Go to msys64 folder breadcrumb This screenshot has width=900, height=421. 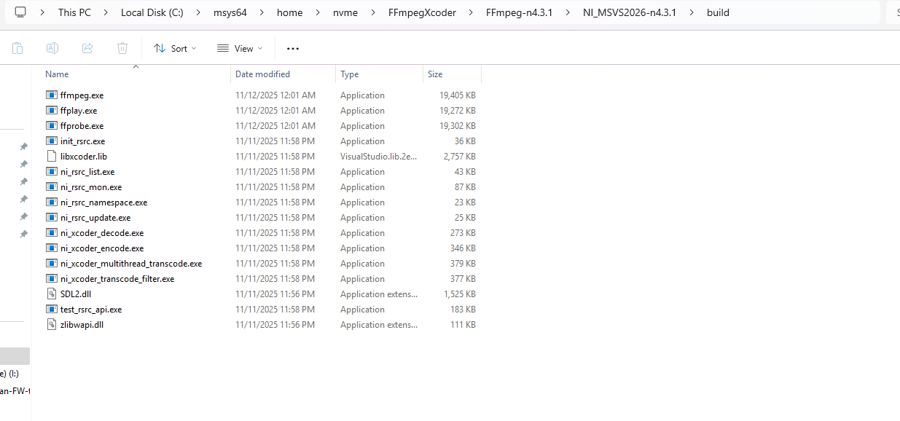pos(230,12)
